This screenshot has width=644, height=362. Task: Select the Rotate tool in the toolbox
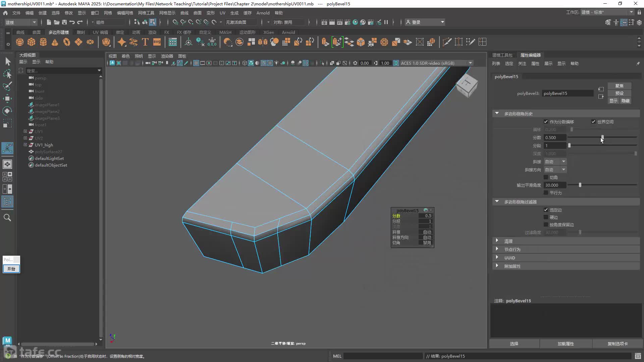pos(7,111)
